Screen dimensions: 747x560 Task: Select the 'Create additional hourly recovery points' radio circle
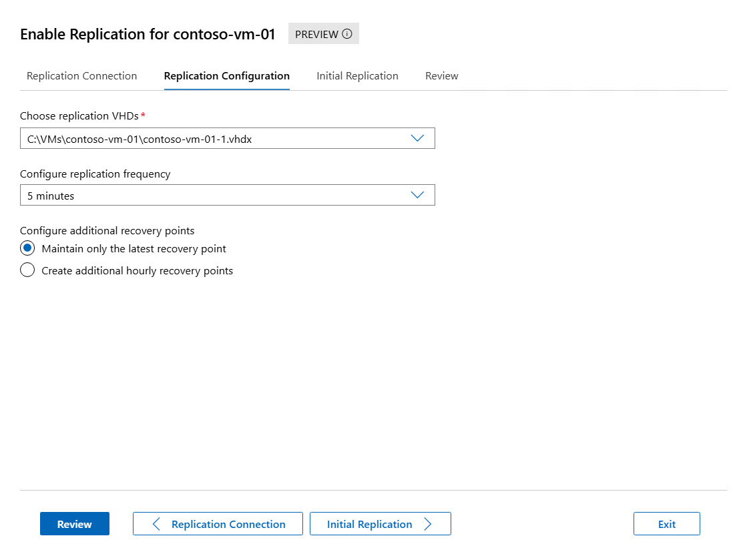27,270
